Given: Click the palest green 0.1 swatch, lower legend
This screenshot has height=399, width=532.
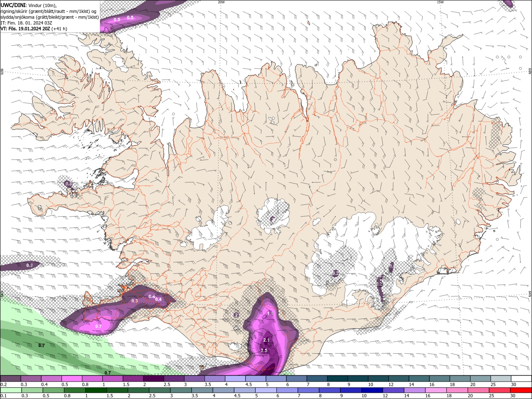Looking at the screenshot, I should [11, 390].
